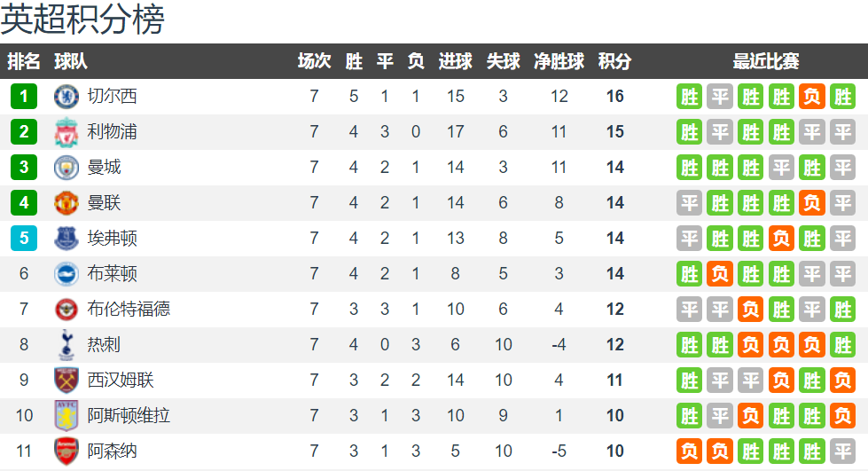868x471 pixels.
Task: Click the Manchester City crest icon
Action: (66, 168)
